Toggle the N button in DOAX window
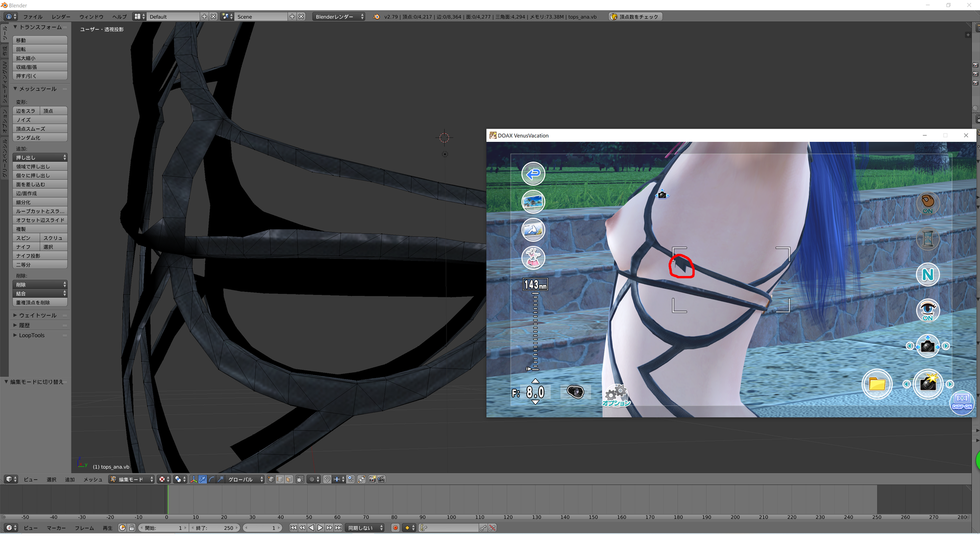 pyautogui.click(x=927, y=275)
